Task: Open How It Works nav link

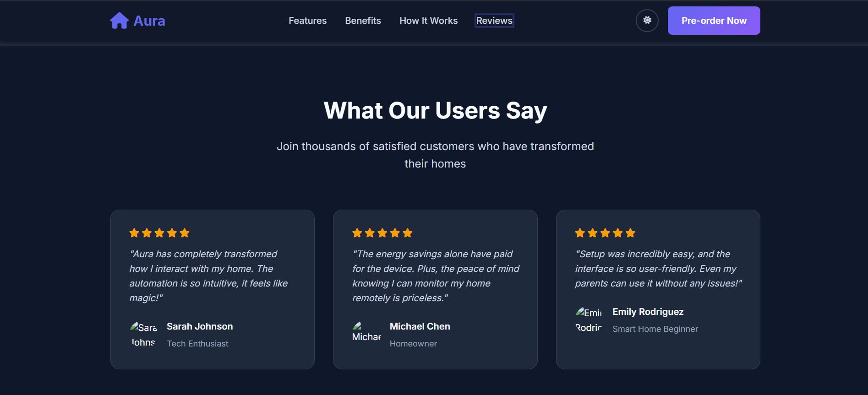Action: tap(428, 21)
